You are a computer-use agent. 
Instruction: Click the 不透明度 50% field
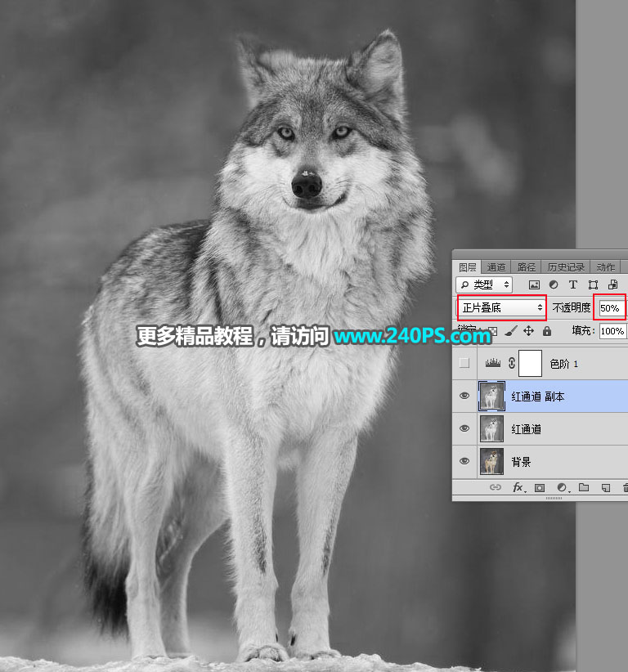coord(609,308)
